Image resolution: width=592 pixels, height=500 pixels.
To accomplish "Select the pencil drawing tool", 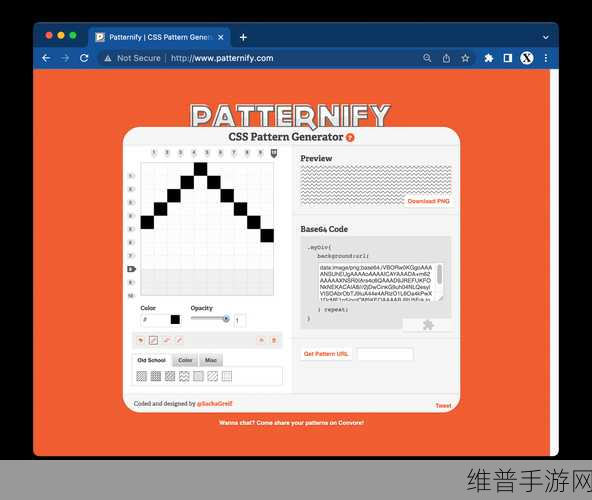I will coord(153,340).
